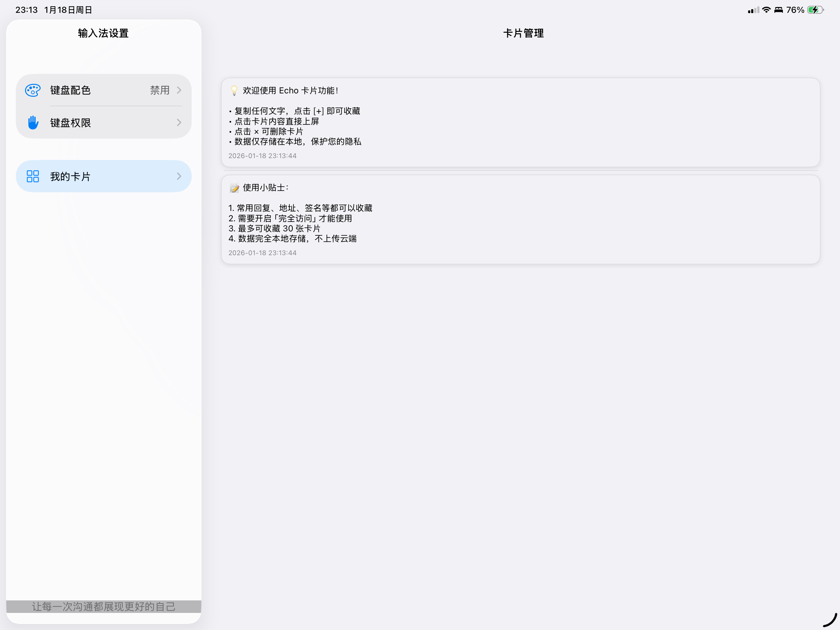Open 键盘配色 settings row

click(x=104, y=90)
